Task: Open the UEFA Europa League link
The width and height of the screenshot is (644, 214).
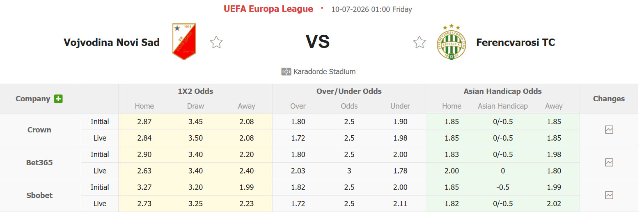Action: [x=268, y=9]
